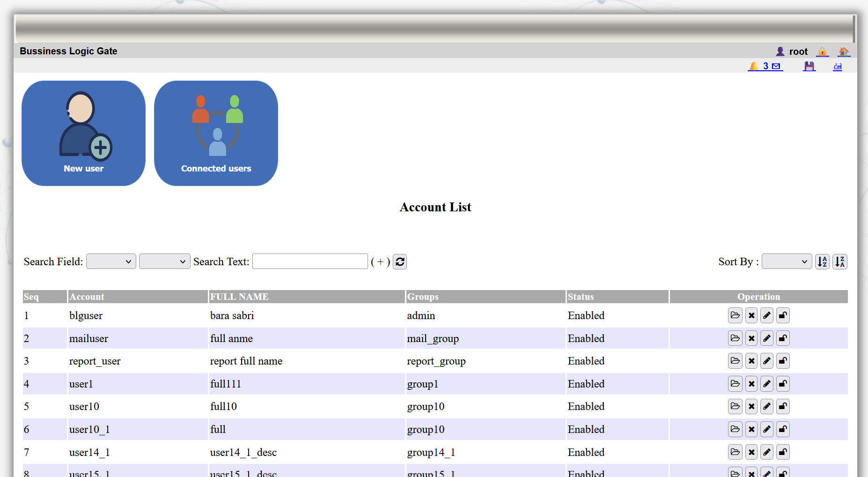868x477 pixels.
Task: Expand the first Search Field dropdown
Action: point(111,261)
